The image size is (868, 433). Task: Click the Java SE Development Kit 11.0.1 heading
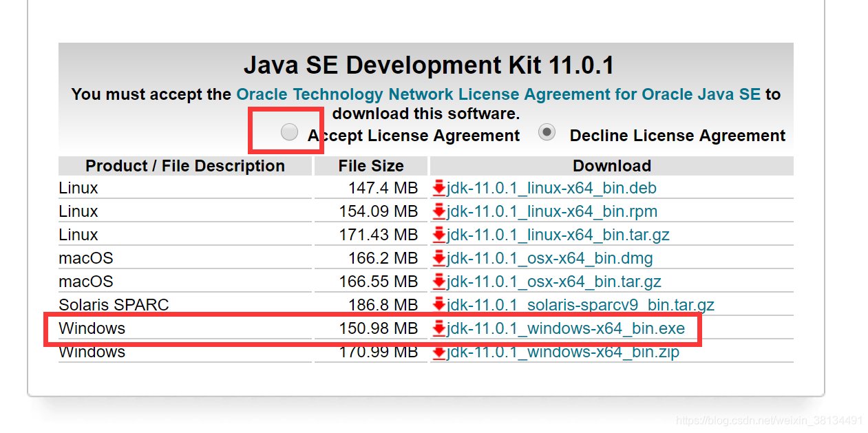coord(429,65)
